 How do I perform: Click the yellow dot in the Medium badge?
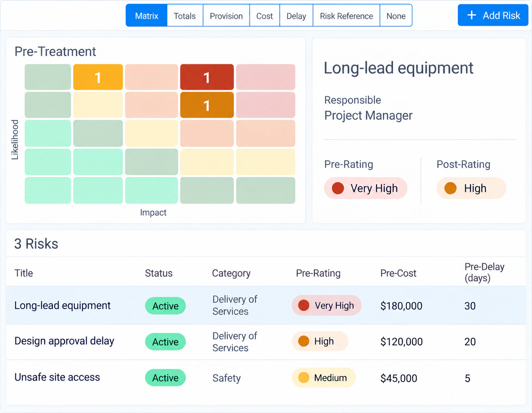pyautogui.click(x=304, y=377)
